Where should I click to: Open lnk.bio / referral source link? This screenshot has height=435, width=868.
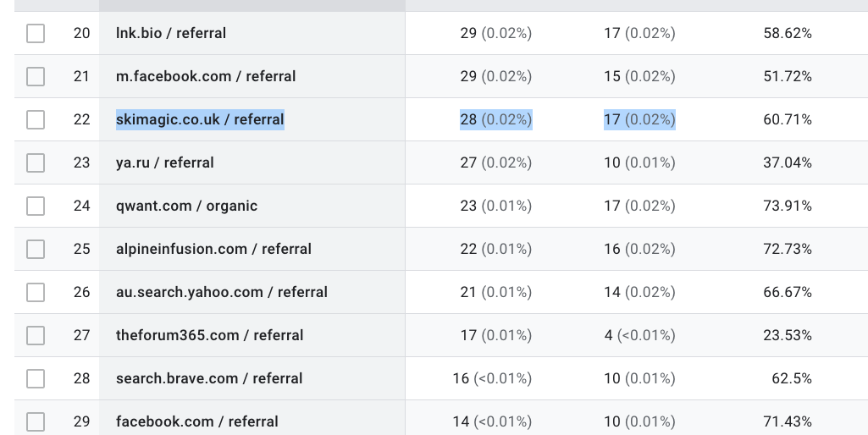coord(171,34)
